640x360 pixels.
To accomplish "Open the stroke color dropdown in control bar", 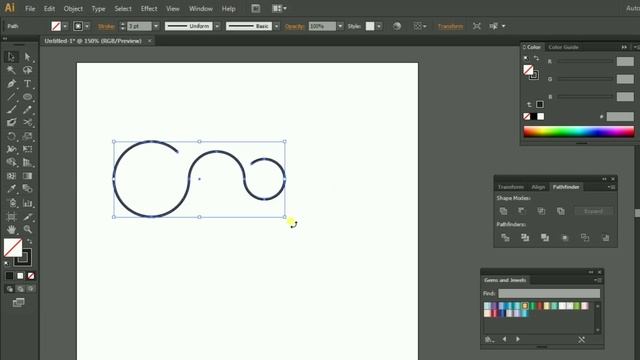I will [x=87, y=26].
